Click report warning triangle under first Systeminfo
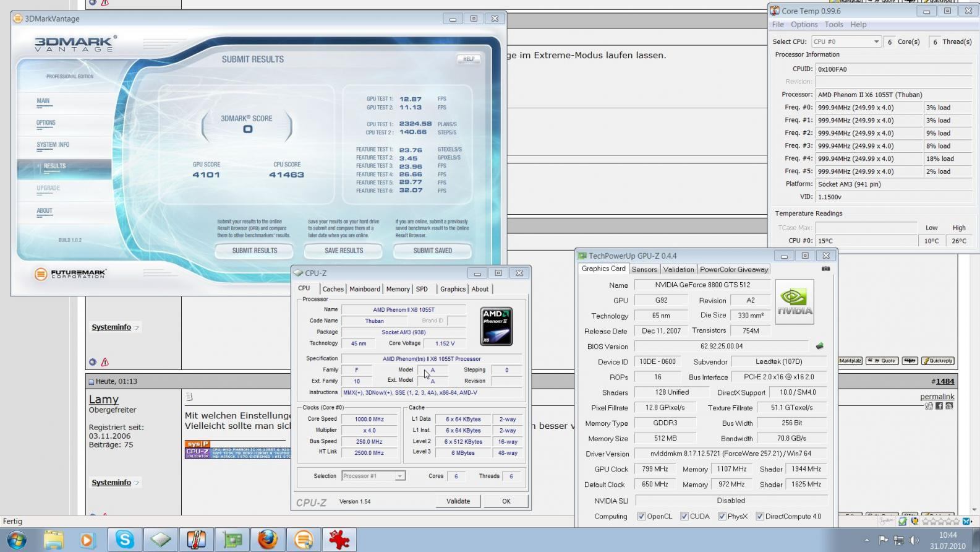Viewport: 980px width, 552px height. pos(105,362)
